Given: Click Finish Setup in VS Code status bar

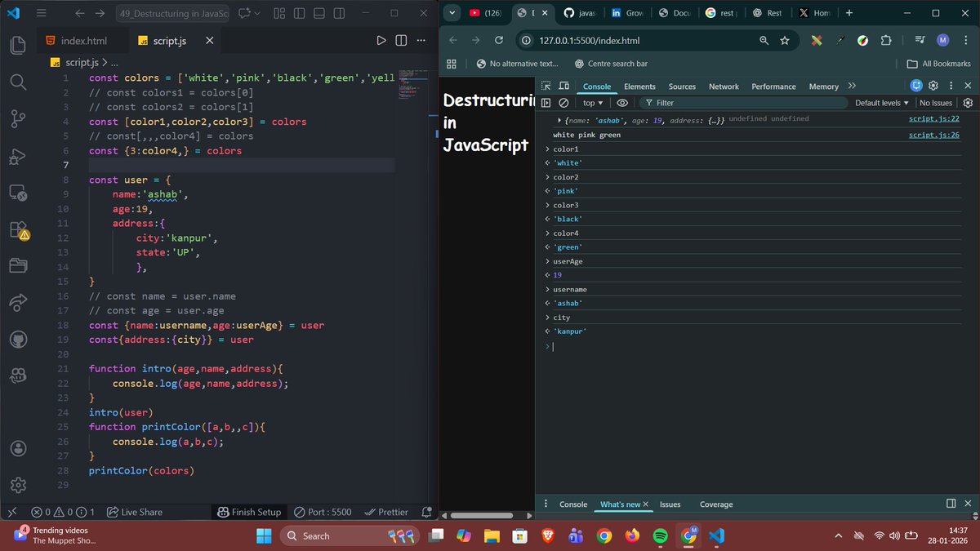Looking at the screenshot, I should [x=249, y=512].
